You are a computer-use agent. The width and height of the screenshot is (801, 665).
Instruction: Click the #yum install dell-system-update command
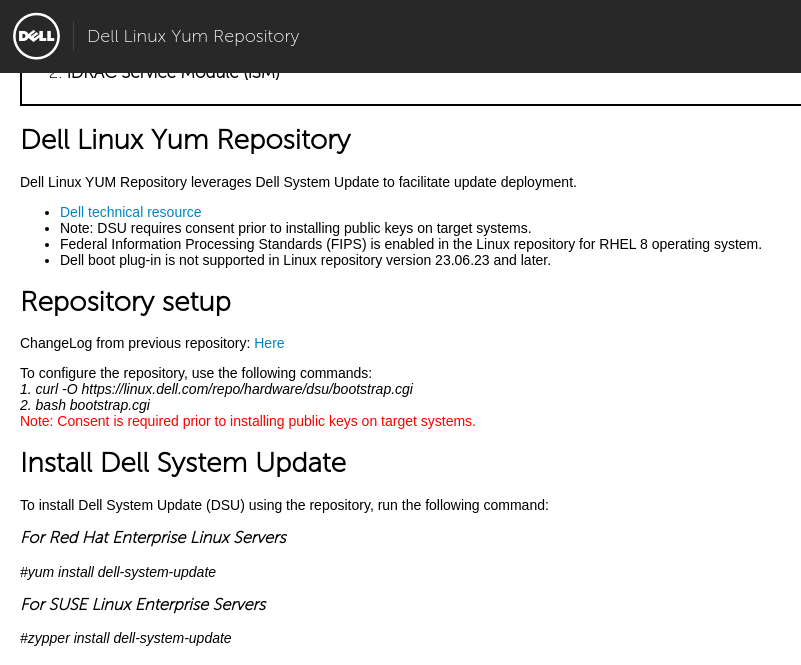[118, 572]
